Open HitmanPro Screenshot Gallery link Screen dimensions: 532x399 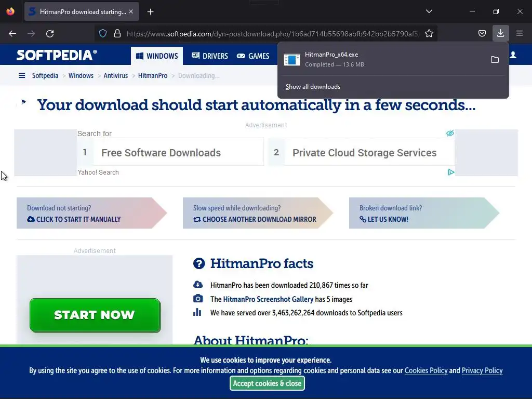268,299
